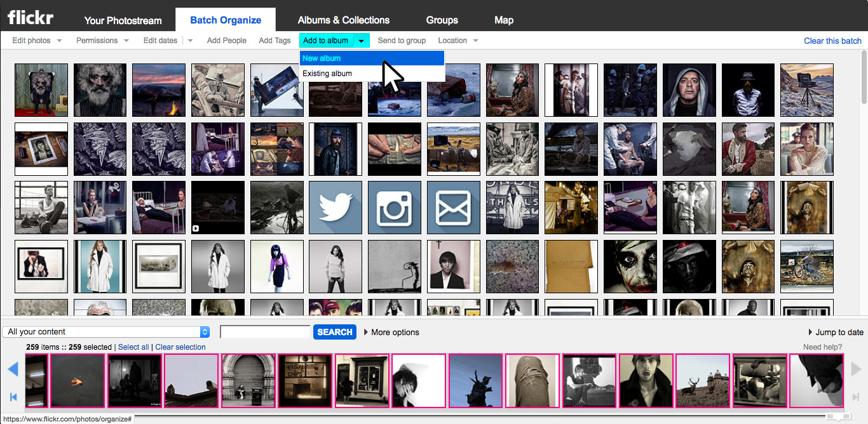
Task: Choose New album from the menu
Action: click(x=372, y=58)
